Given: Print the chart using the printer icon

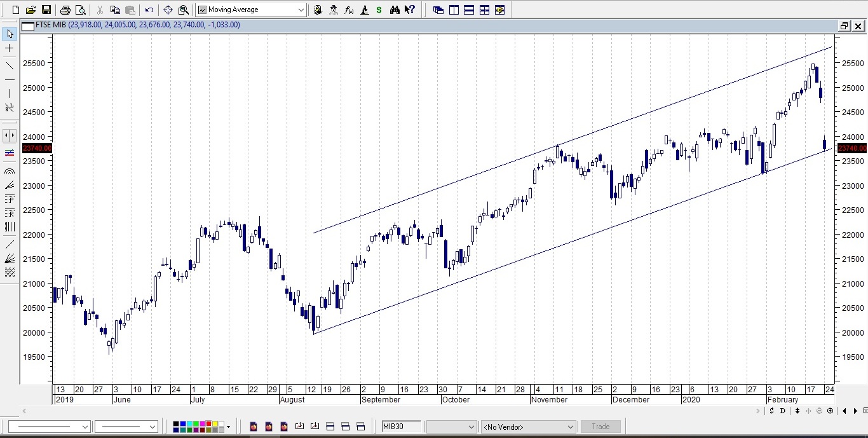Looking at the screenshot, I should tap(65, 10).
